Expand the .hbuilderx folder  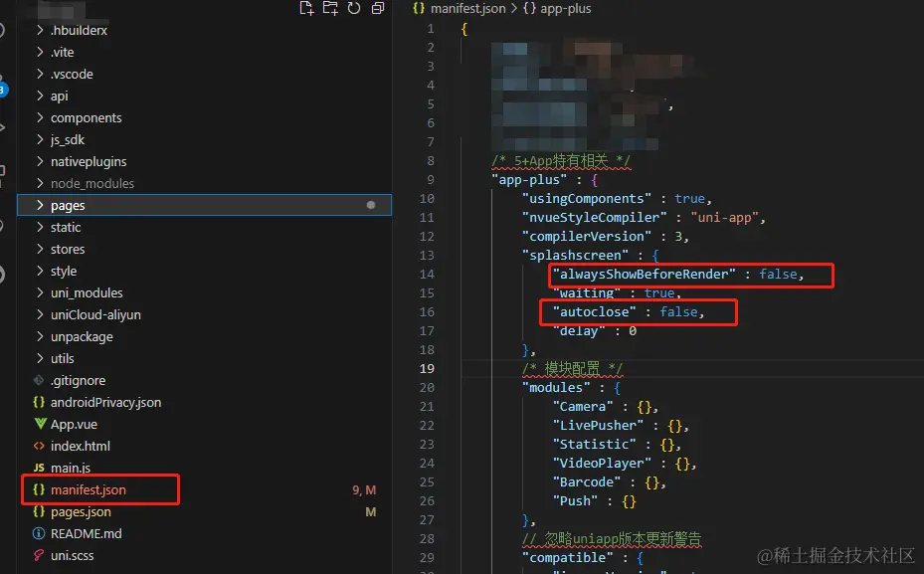point(40,30)
